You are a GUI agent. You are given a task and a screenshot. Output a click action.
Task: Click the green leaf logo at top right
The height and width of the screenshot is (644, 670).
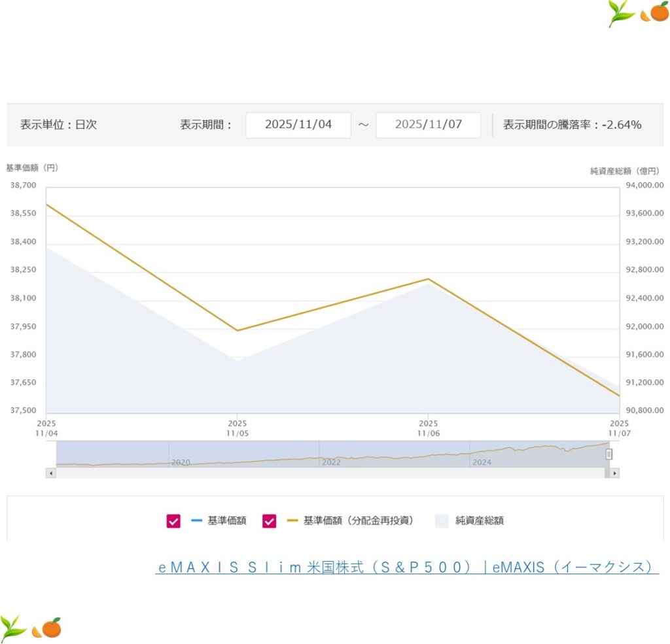621,13
